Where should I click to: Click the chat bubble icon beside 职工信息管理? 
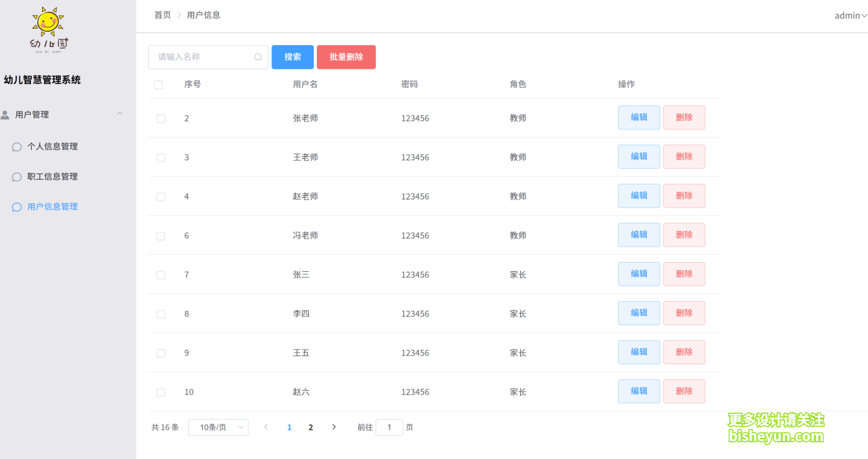click(x=17, y=177)
